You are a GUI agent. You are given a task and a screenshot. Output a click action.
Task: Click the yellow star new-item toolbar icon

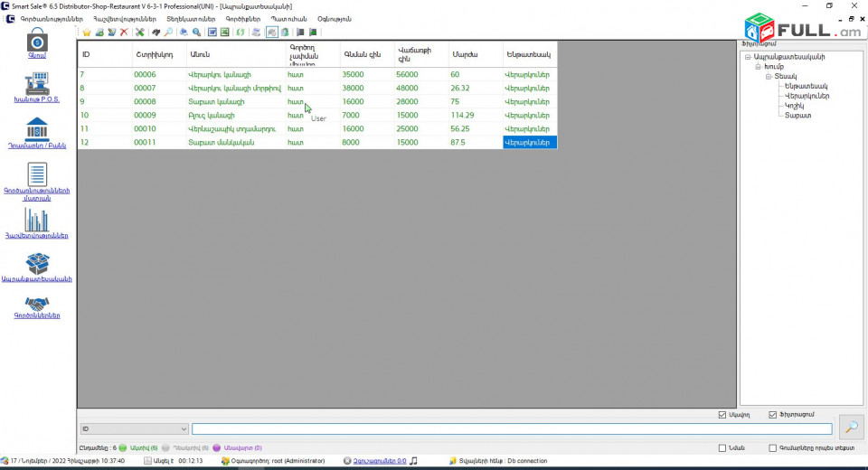click(x=87, y=33)
